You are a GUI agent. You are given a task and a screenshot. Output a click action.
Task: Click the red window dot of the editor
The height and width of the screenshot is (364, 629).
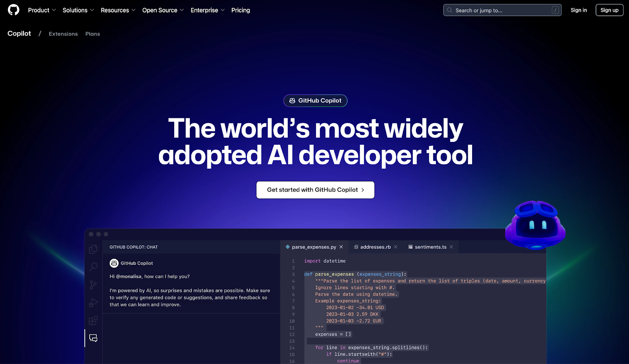coord(91,234)
